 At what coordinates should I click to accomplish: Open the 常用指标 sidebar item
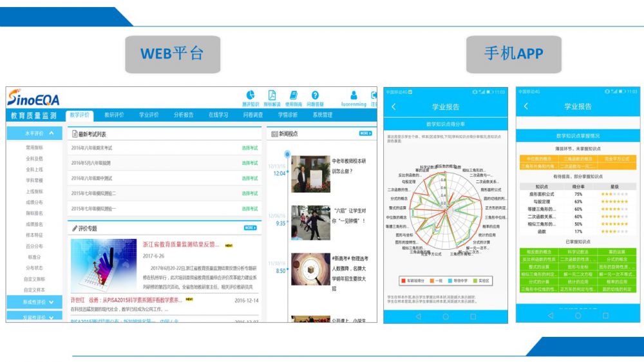click(35, 148)
